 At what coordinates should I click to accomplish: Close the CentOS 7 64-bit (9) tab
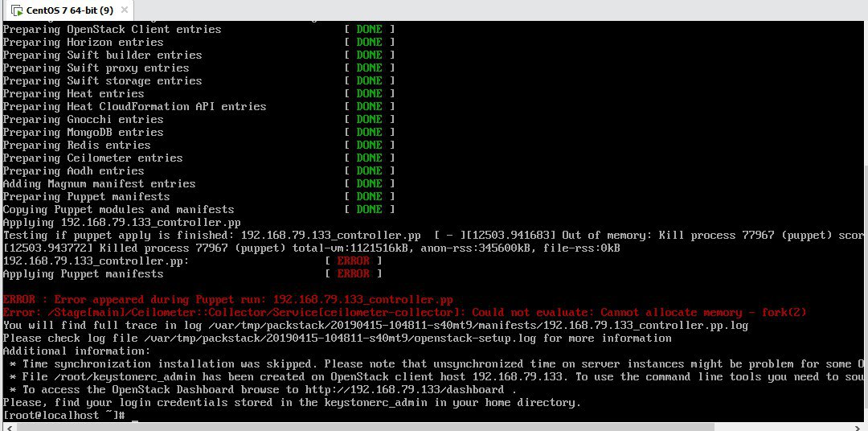[124, 10]
